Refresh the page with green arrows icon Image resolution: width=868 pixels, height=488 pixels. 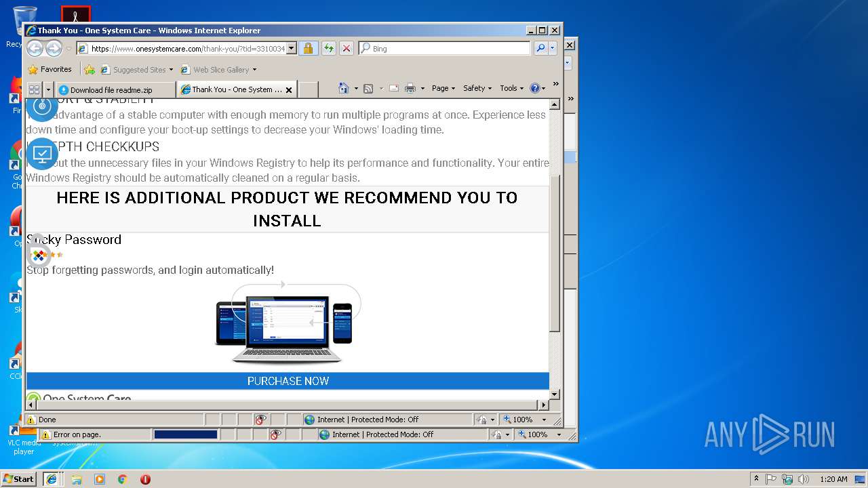328,49
